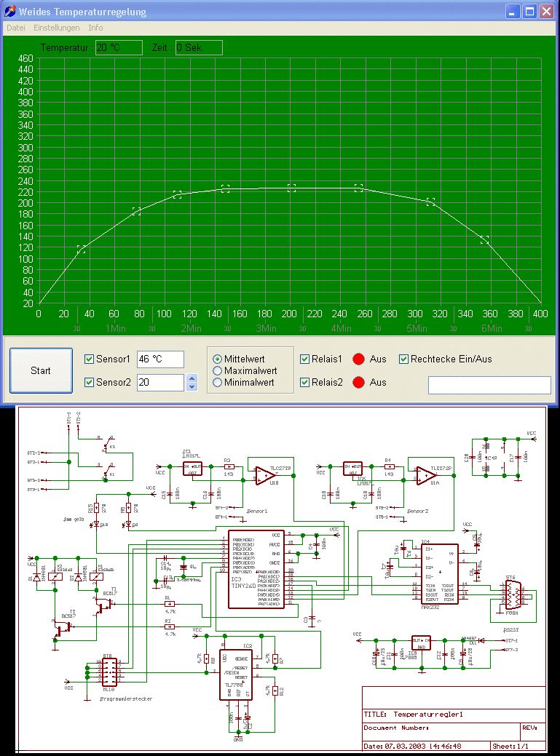The width and height of the screenshot is (560, 756).
Task: Click the empty text box below Rechtecke Ein/Aus
Action: [489, 385]
